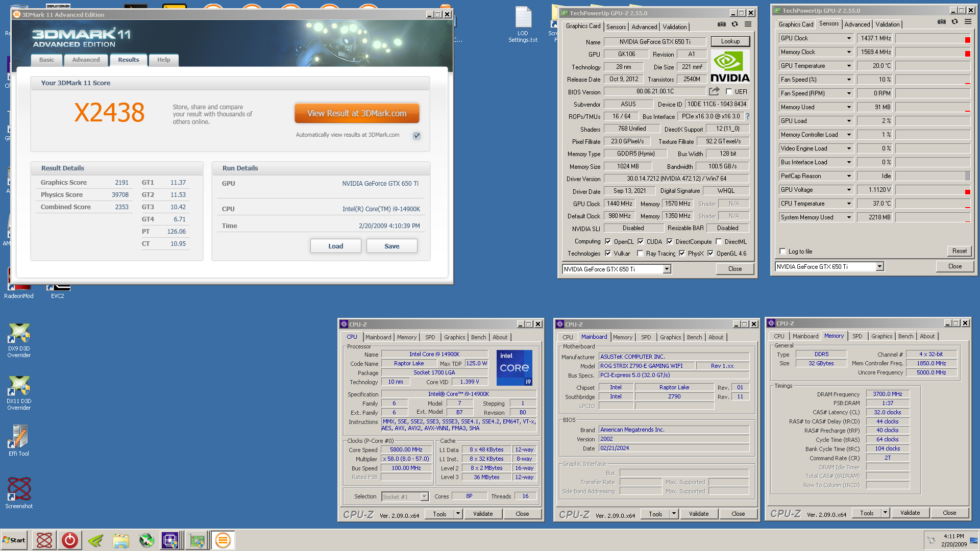Open the Validation tab in GPU-Z Graphics Card window
980x551 pixels.
click(675, 27)
